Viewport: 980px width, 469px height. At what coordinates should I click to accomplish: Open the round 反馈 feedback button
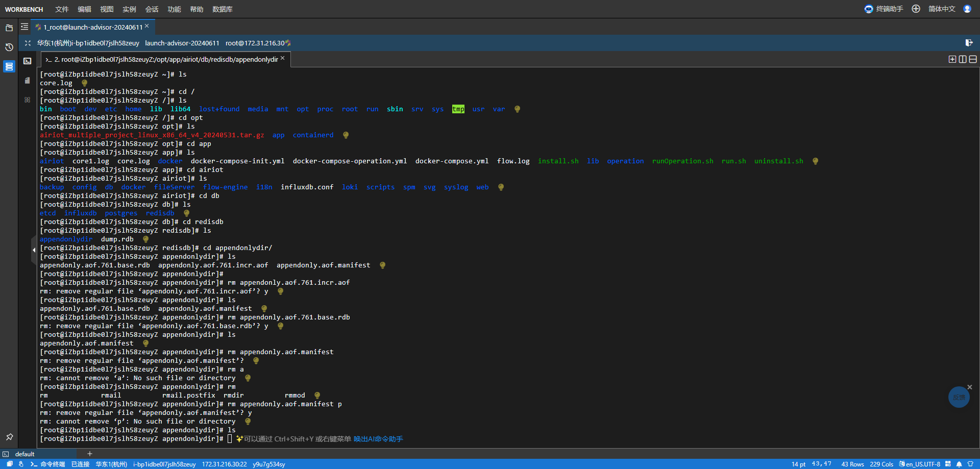point(959,397)
